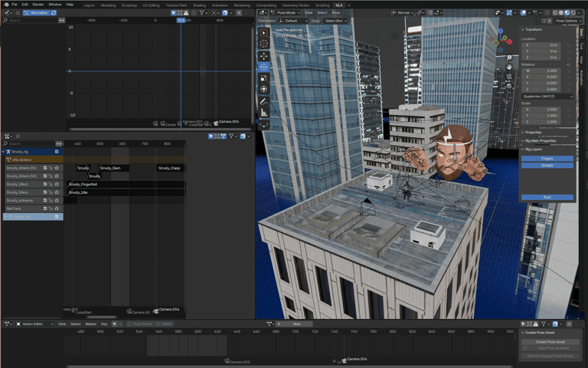Pick the Cursor tool in viewport toolbar
588x368 pixels.
[x=264, y=44]
